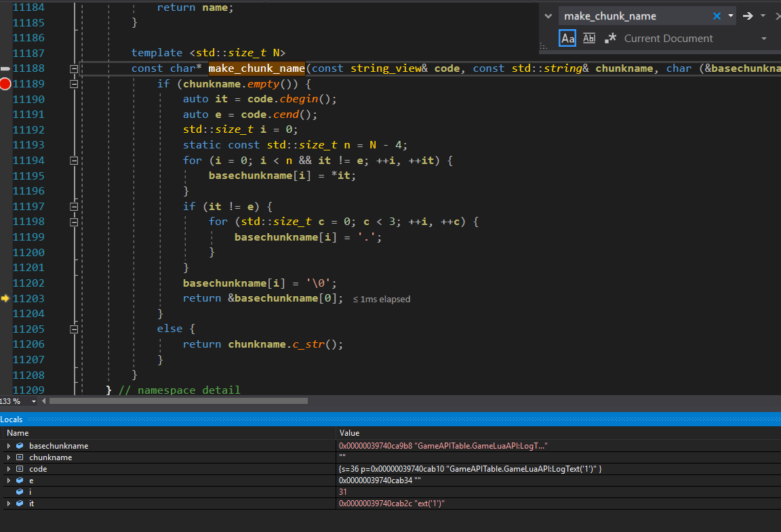The height and width of the screenshot is (532, 781).
Task: Click the ≤1ms elapsed PerfTip
Action: [x=381, y=298]
